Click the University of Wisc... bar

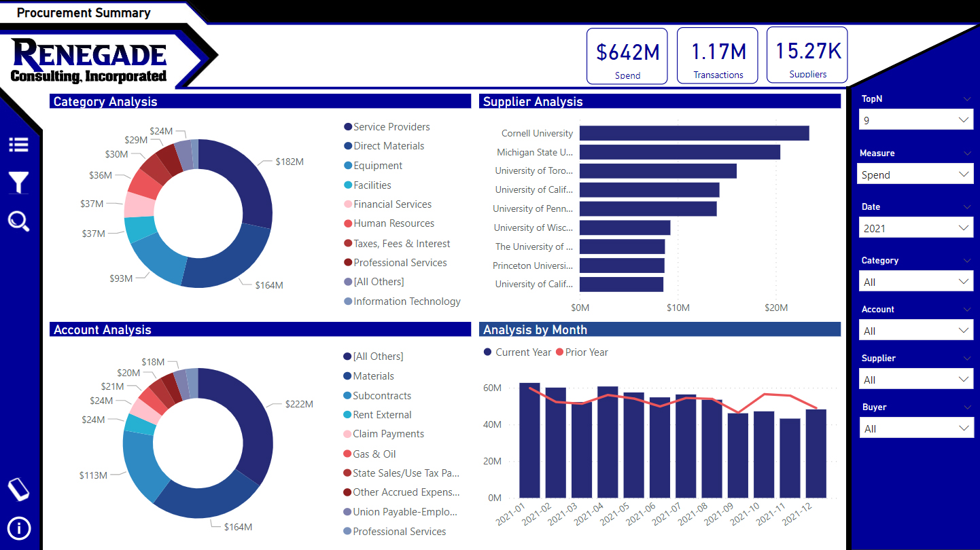(625, 227)
